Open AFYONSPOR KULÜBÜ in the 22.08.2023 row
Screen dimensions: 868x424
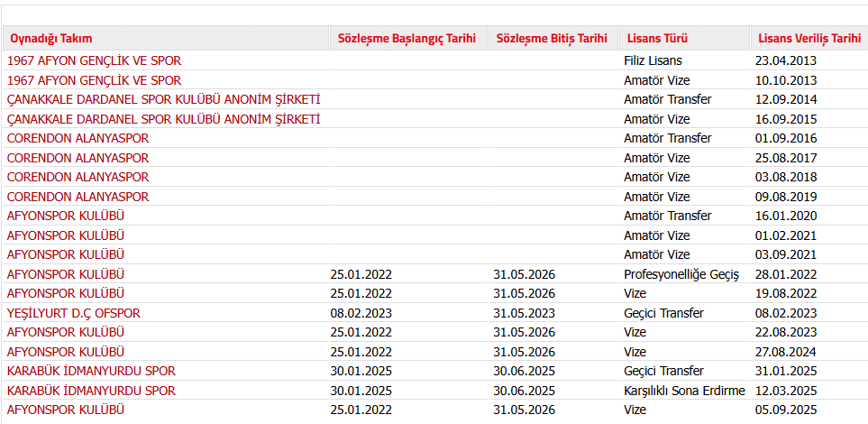66,332
